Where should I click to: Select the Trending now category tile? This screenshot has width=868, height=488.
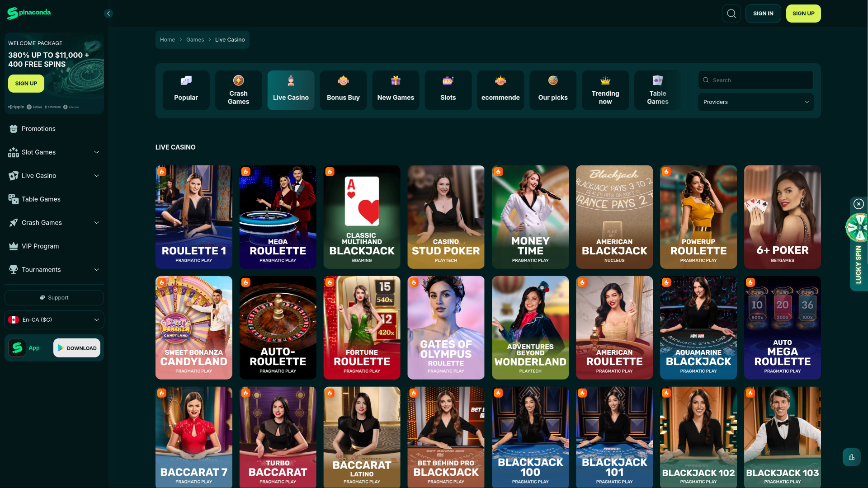click(x=605, y=90)
